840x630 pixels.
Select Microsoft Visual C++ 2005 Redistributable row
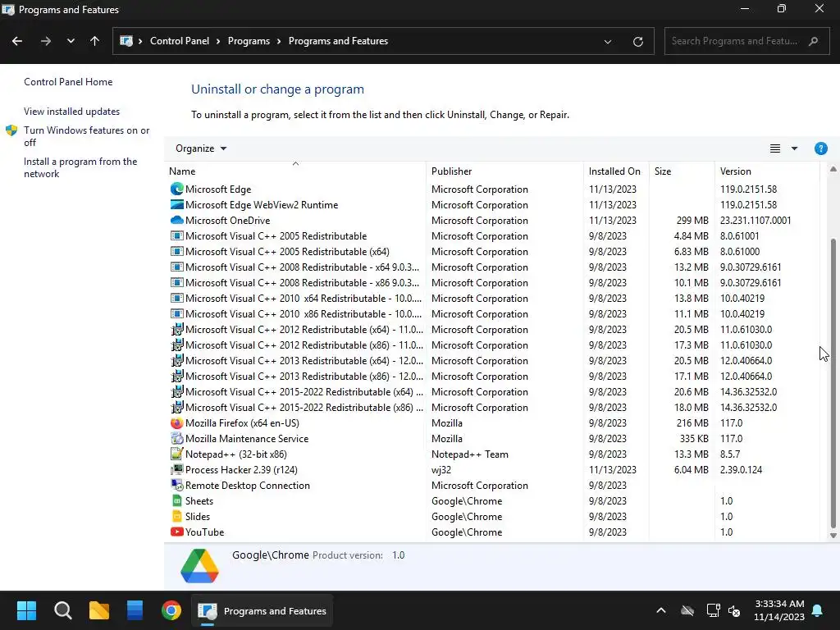(492, 235)
